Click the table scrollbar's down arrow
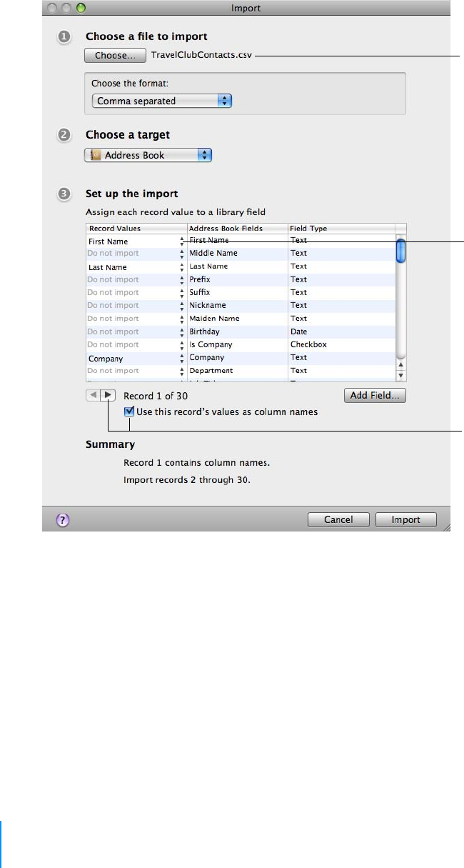 pyautogui.click(x=400, y=374)
